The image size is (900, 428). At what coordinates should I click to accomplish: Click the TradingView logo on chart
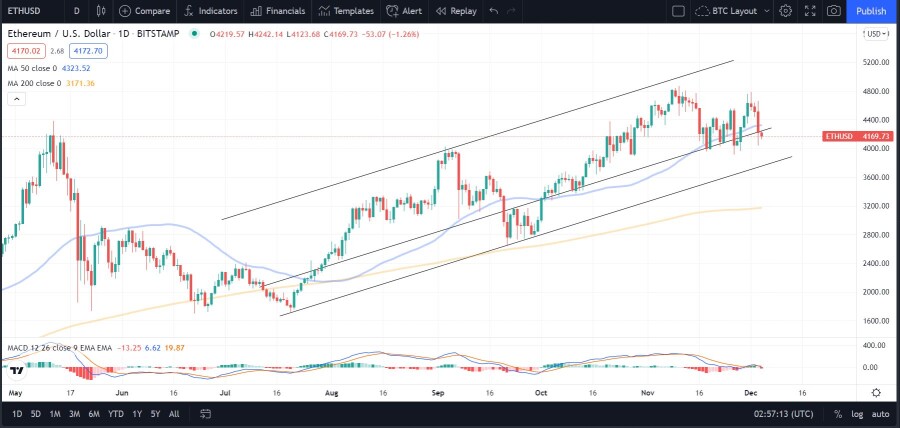(x=17, y=371)
